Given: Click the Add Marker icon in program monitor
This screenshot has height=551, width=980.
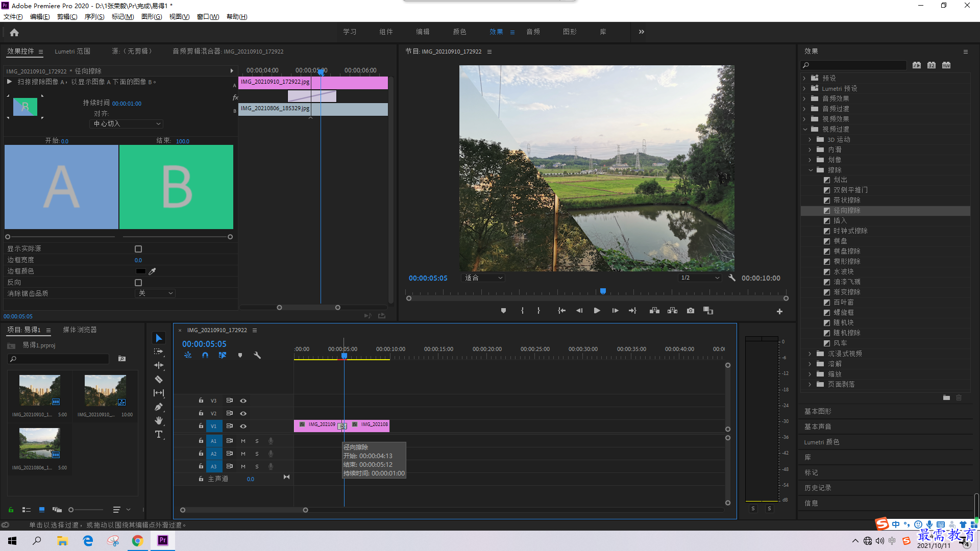Looking at the screenshot, I should [503, 311].
